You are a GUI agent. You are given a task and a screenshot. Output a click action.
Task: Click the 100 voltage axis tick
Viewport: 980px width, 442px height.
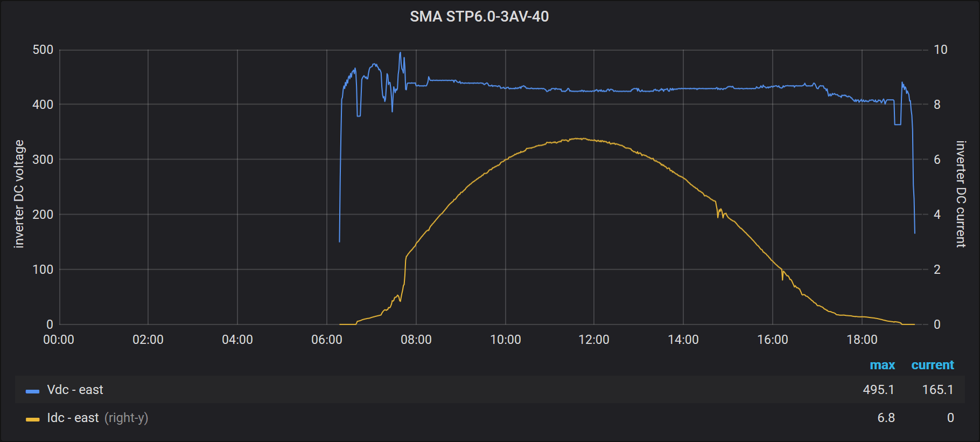[x=43, y=270]
